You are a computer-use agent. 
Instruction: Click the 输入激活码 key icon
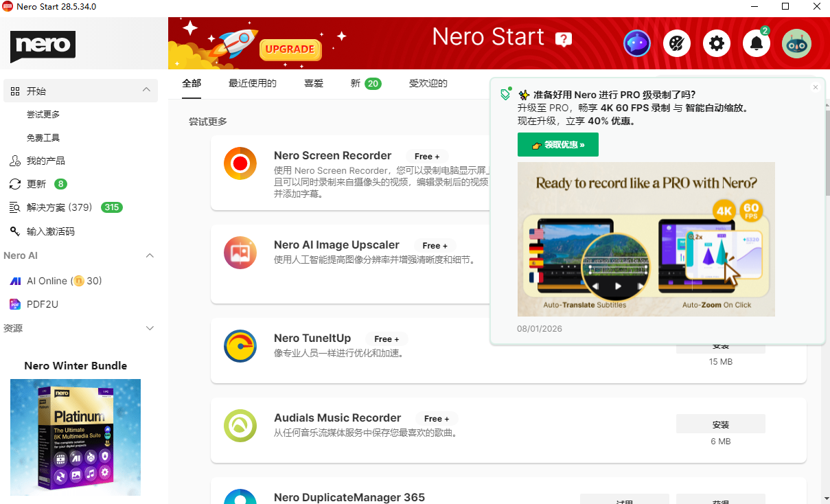tap(15, 231)
